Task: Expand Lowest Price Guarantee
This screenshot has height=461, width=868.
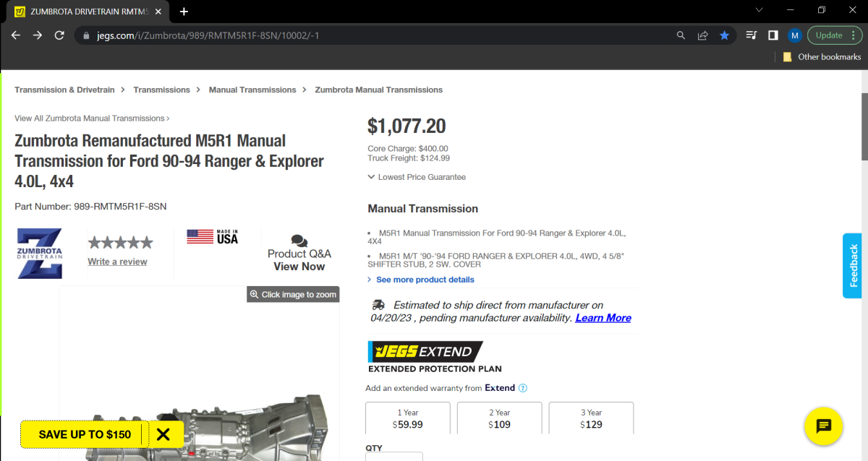Action: 417,177
